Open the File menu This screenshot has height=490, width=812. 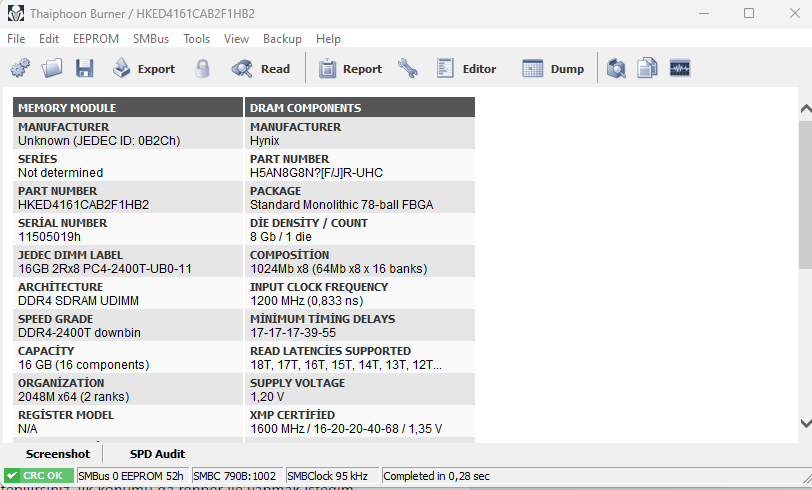[x=16, y=39]
